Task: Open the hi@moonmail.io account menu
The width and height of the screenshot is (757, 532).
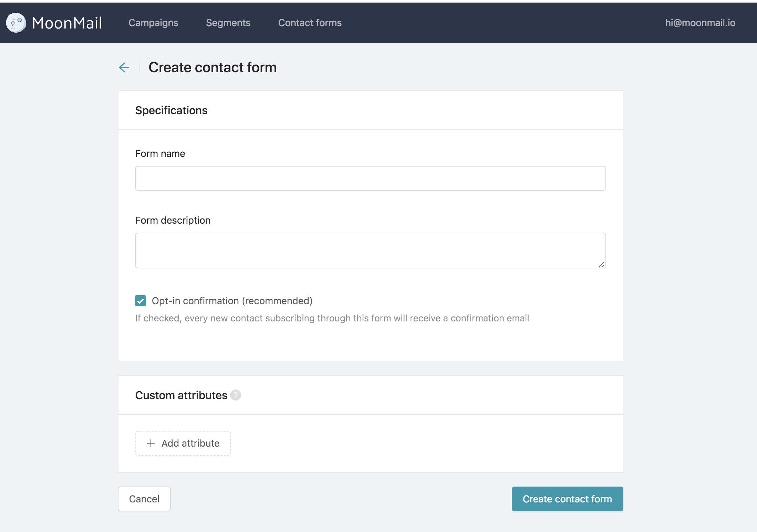Action: click(700, 23)
